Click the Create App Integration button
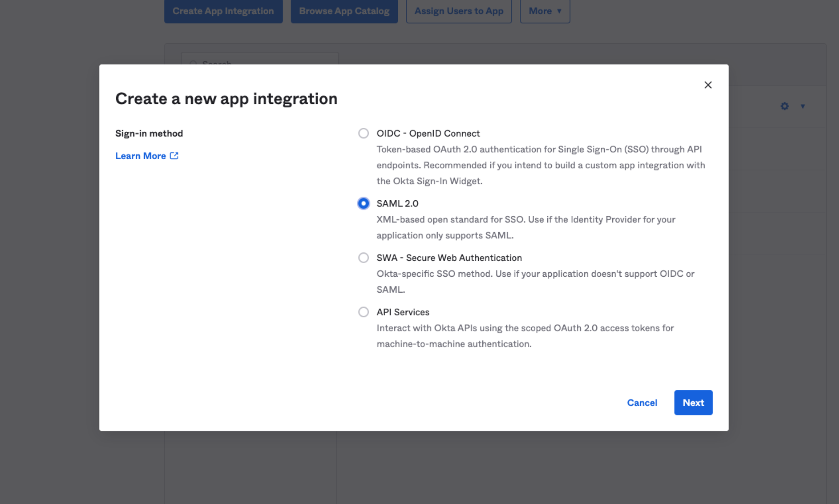 [x=223, y=11]
